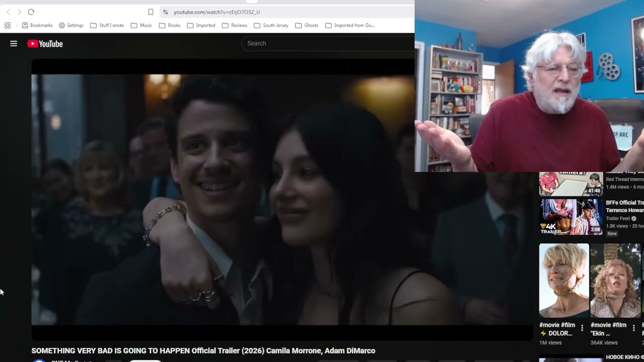Click the "1M views" text
Viewport: 644px width, 362px height.
pyautogui.click(x=550, y=343)
